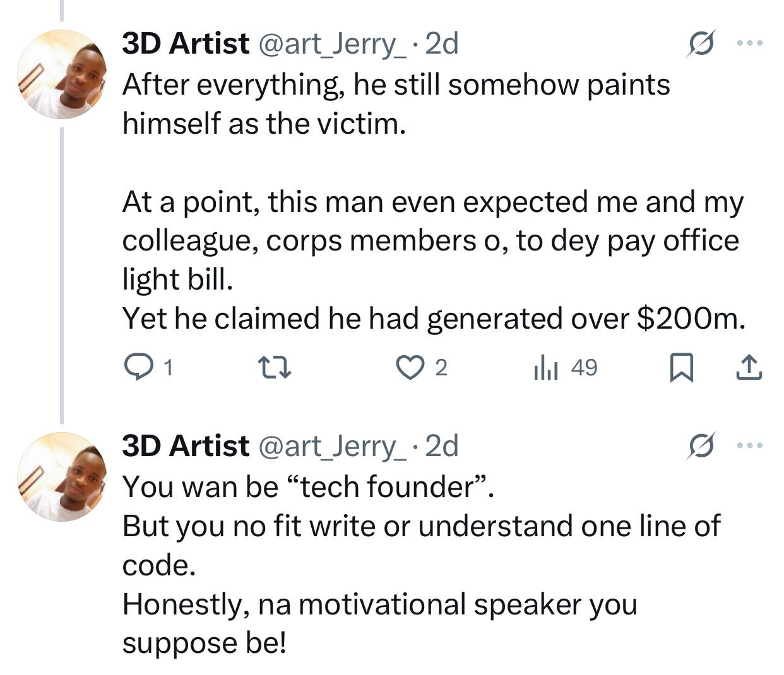Open the three-dot menu on the first tweet
This screenshot has height=675, width=784.
point(751,44)
